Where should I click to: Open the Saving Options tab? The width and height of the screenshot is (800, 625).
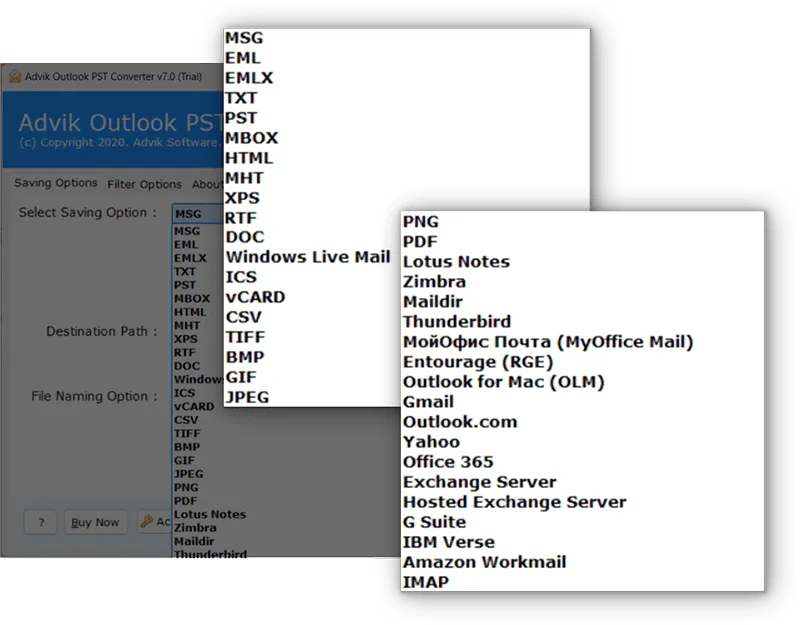pyautogui.click(x=56, y=183)
